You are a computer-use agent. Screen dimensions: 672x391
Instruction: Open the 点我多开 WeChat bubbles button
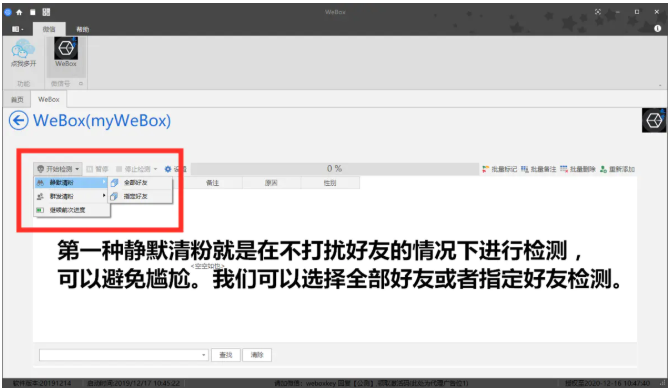[x=24, y=53]
